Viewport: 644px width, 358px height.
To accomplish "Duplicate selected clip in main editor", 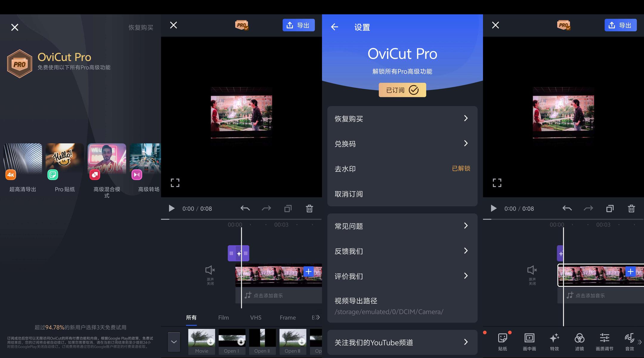I will point(610,208).
